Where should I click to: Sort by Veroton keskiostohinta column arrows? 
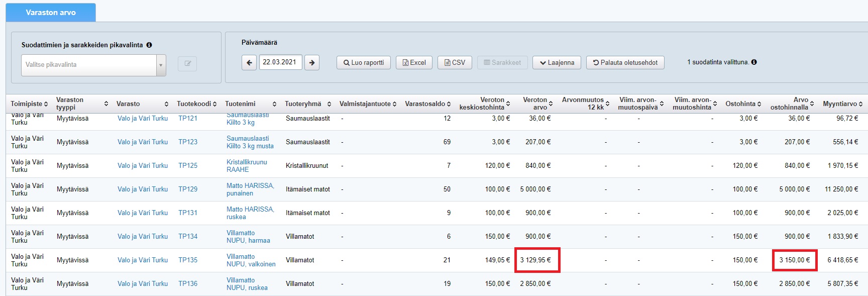click(508, 104)
